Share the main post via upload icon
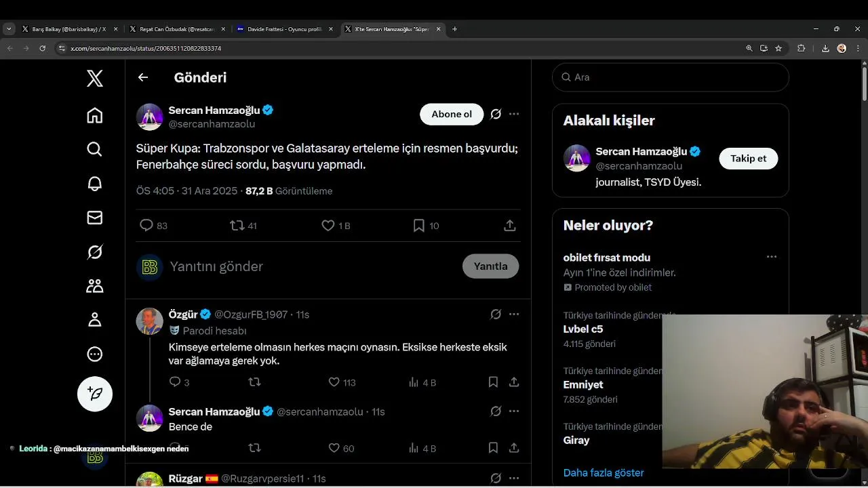The width and height of the screenshot is (868, 488). coord(510,226)
